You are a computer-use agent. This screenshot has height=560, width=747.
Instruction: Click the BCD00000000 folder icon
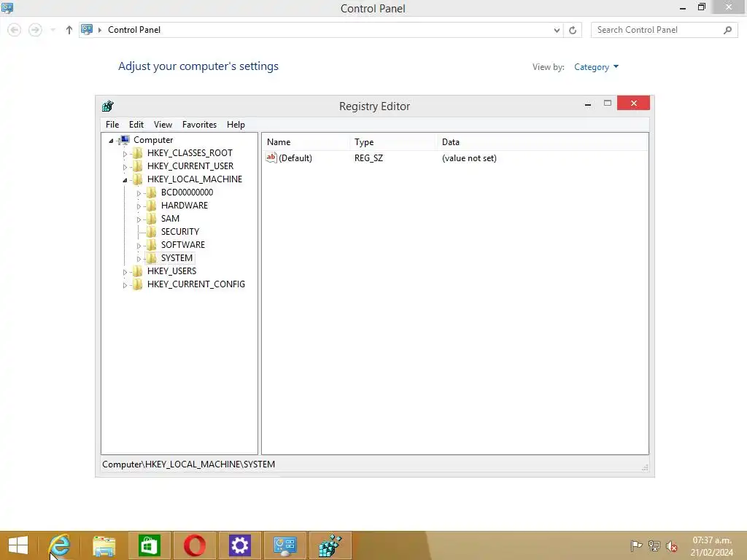(152, 192)
